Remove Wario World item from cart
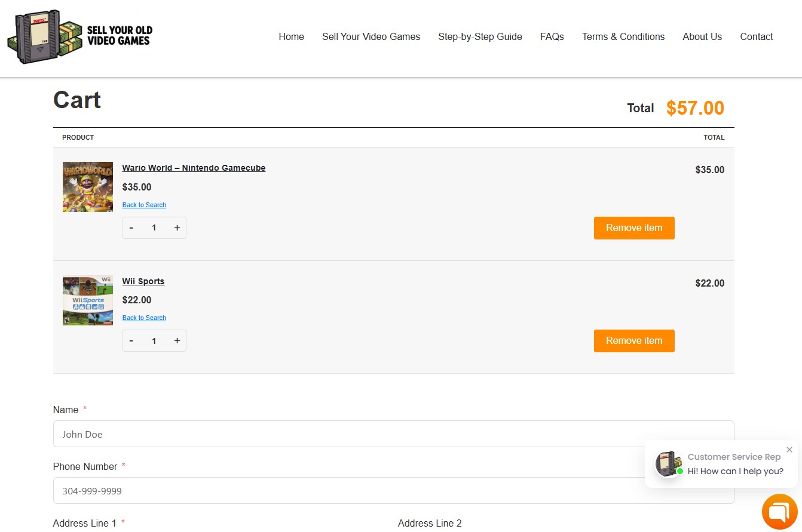The image size is (802, 532). click(634, 228)
